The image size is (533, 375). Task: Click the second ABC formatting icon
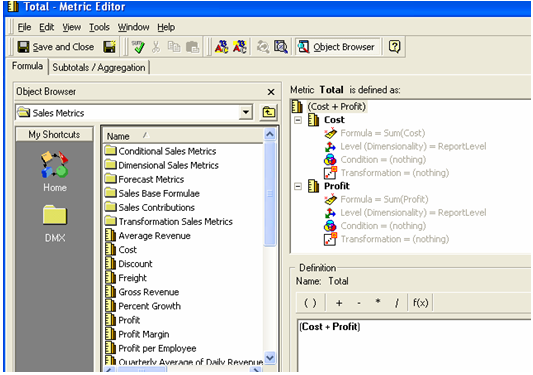click(240, 47)
